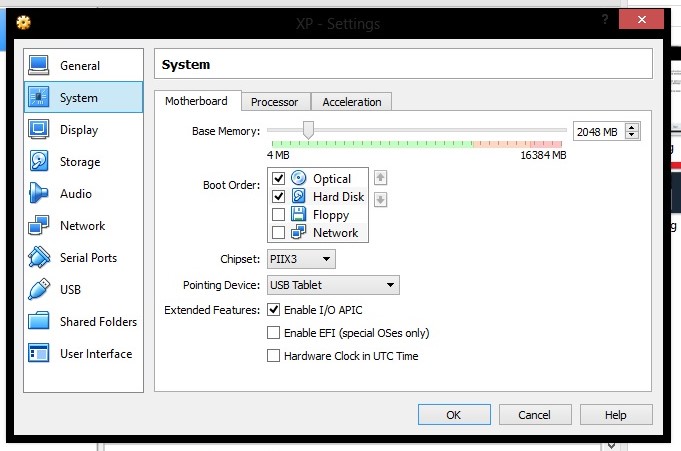Open the Shared Folders folder icon
Image resolution: width=681 pixels, height=451 pixels.
click(x=39, y=322)
